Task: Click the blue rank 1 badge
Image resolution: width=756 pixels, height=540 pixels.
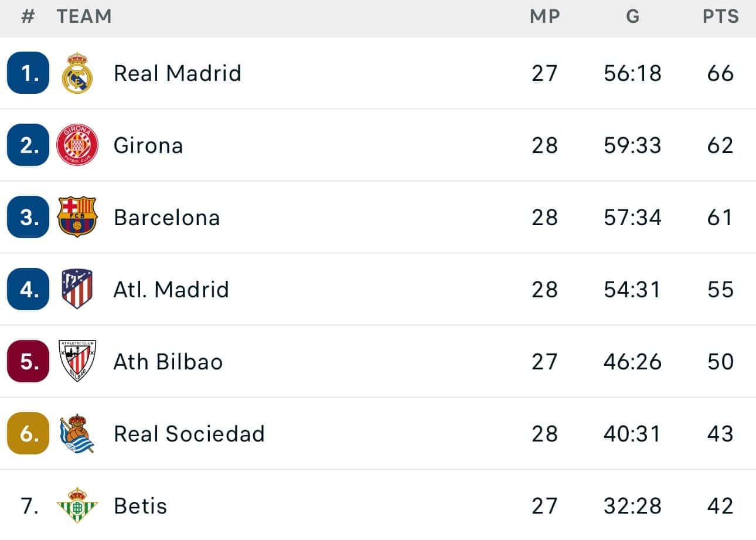Action: 28,73
